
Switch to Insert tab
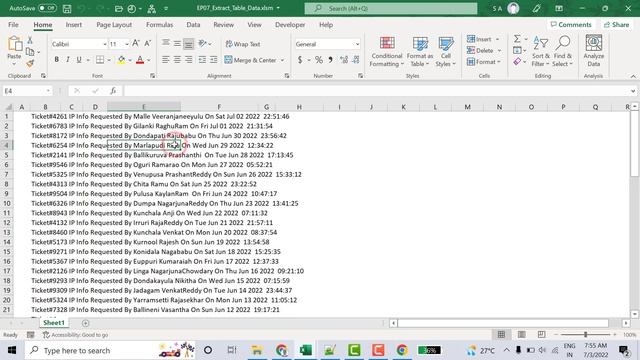[73, 25]
